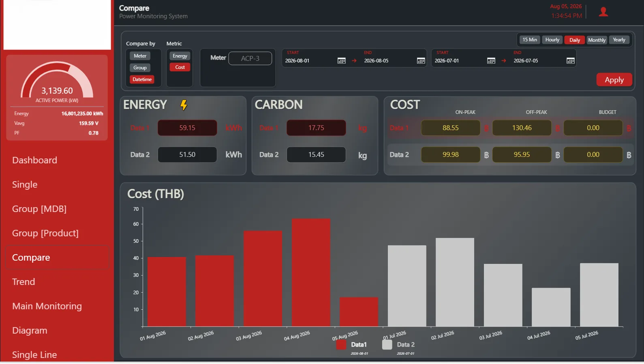The image size is (644, 364).
Task: Switch metric to Energy
Action: coord(180,56)
